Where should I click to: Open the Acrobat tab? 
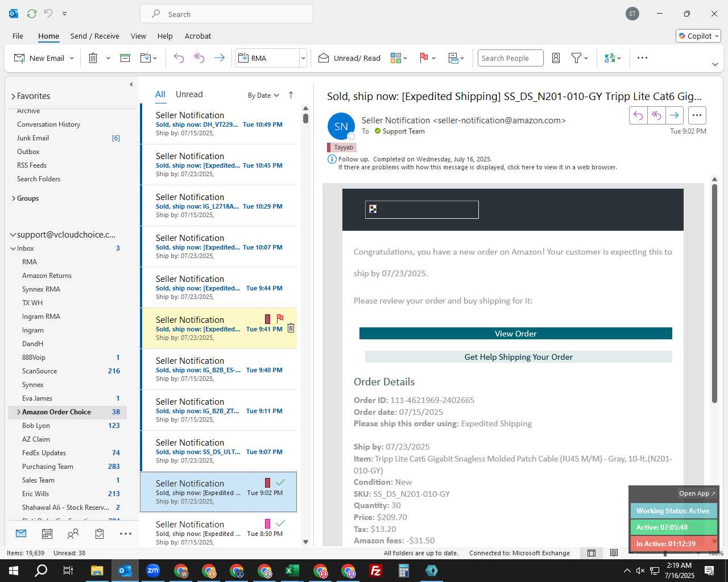(x=198, y=36)
